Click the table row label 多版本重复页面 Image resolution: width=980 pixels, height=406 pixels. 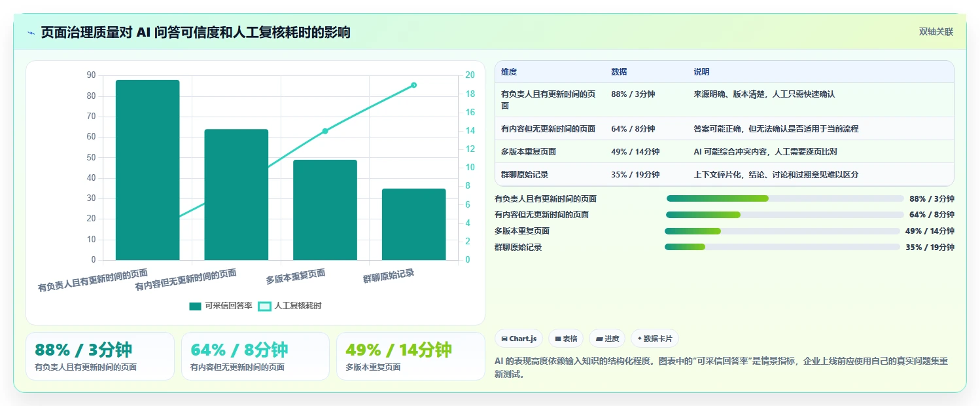tap(529, 152)
